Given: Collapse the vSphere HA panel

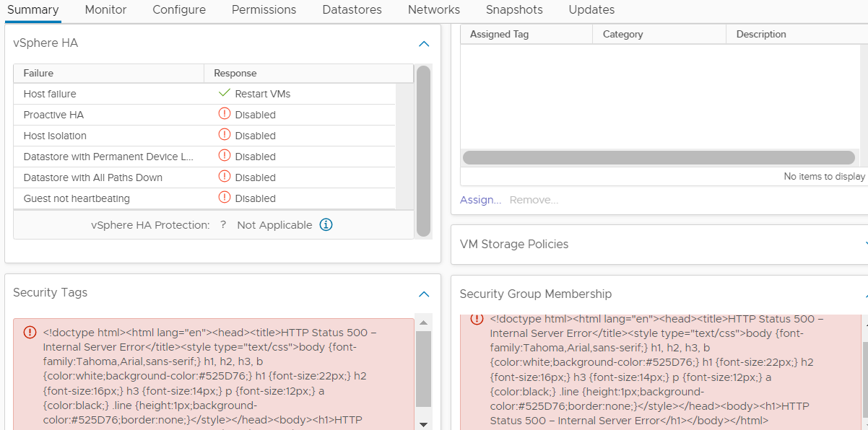Looking at the screenshot, I should (424, 44).
